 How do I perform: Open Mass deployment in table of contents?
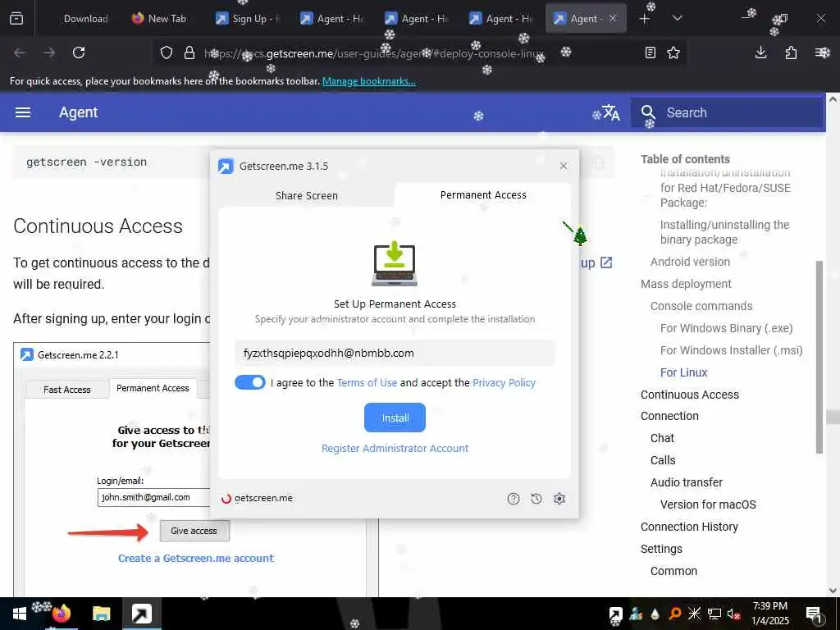tap(686, 284)
